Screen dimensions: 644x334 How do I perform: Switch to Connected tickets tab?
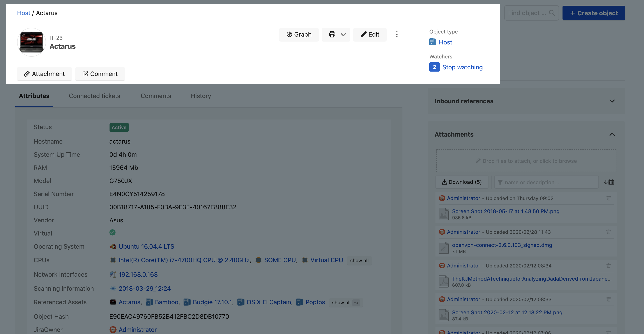[94, 96]
